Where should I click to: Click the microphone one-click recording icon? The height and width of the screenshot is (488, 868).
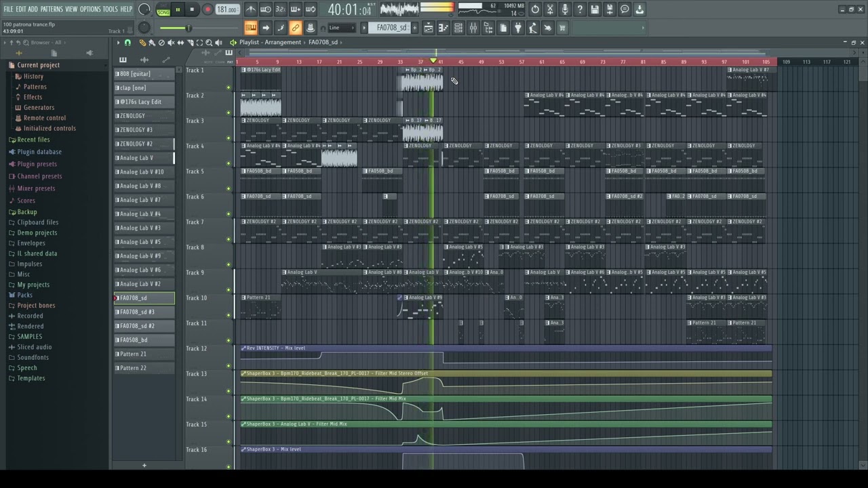click(565, 9)
